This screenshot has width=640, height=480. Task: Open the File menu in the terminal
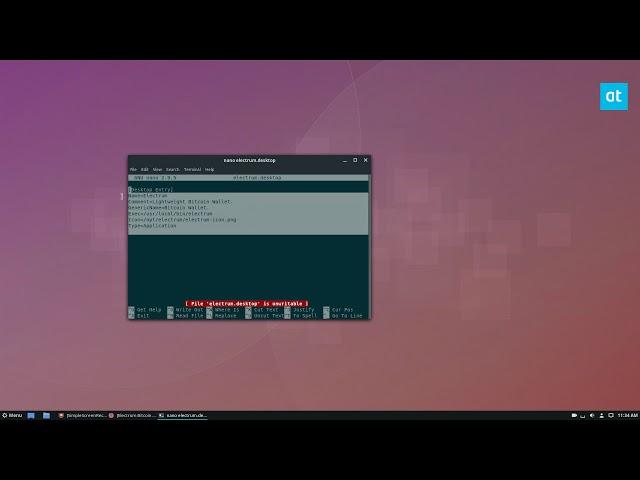click(x=133, y=169)
